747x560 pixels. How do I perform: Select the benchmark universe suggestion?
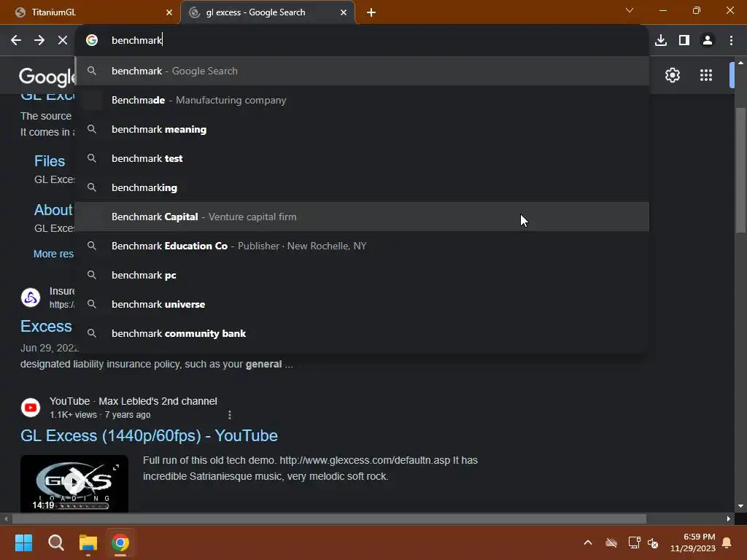362,304
